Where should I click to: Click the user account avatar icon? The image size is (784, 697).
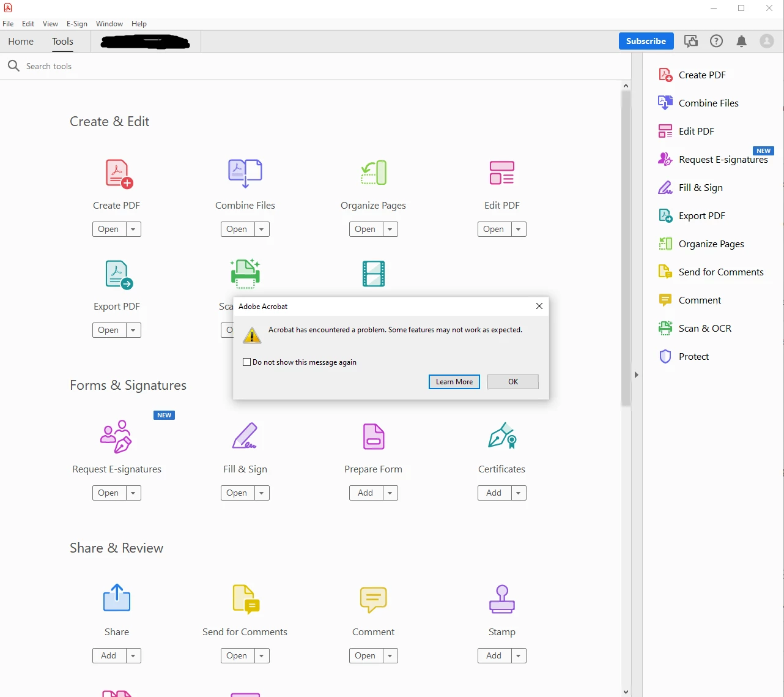pyautogui.click(x=766, y=41)
